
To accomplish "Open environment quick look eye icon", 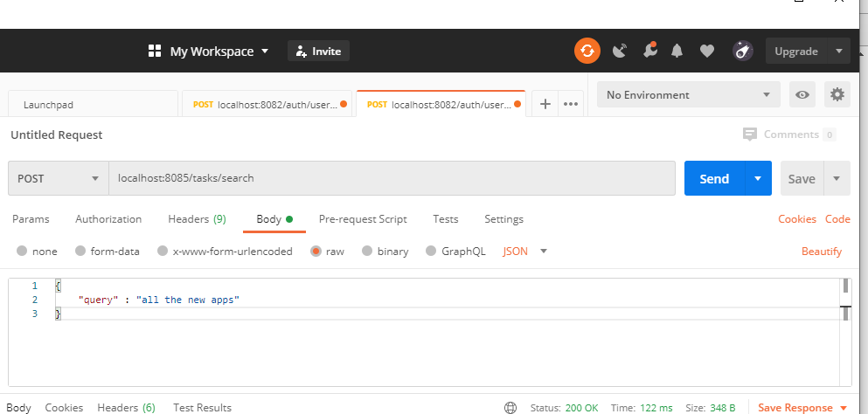I will click(x=802, y=94).
